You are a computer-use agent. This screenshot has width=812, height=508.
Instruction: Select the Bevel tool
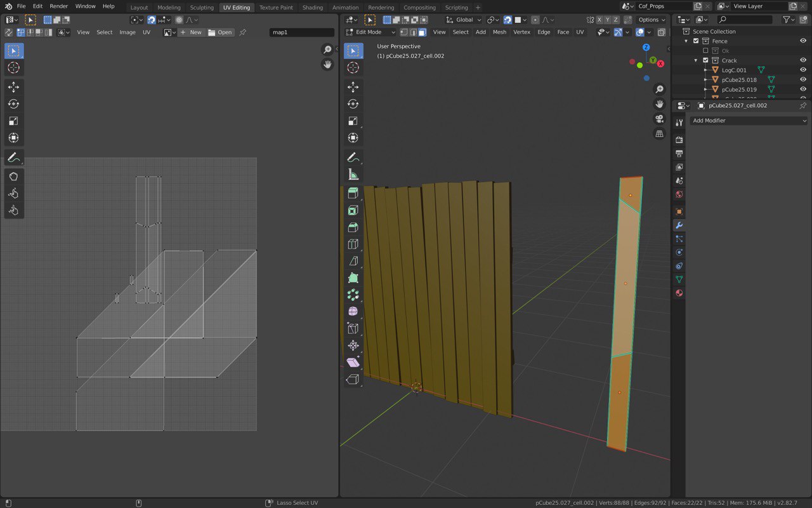coord(353,227)
